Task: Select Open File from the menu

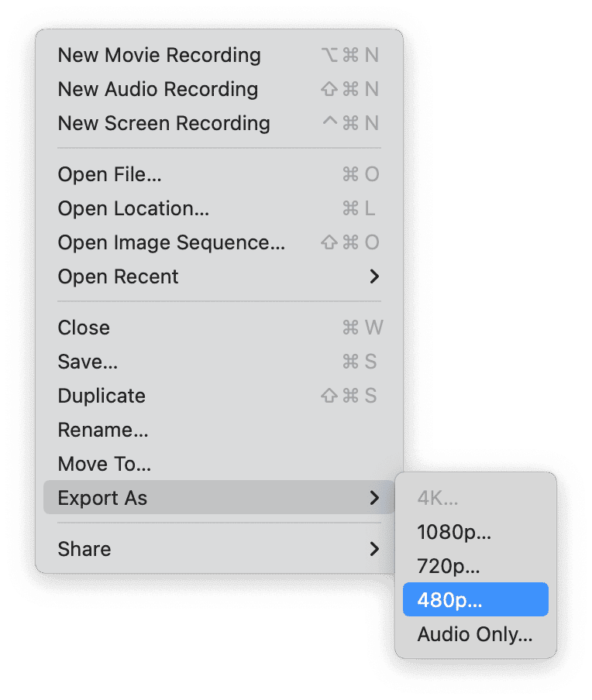Action: pyautogui.click(x=110, y=174)
